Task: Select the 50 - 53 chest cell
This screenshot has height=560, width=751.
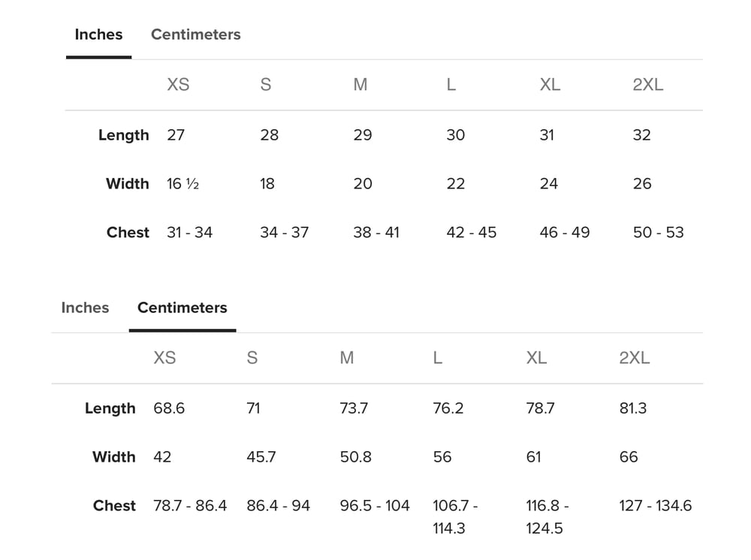Action: tap(658, 233)
